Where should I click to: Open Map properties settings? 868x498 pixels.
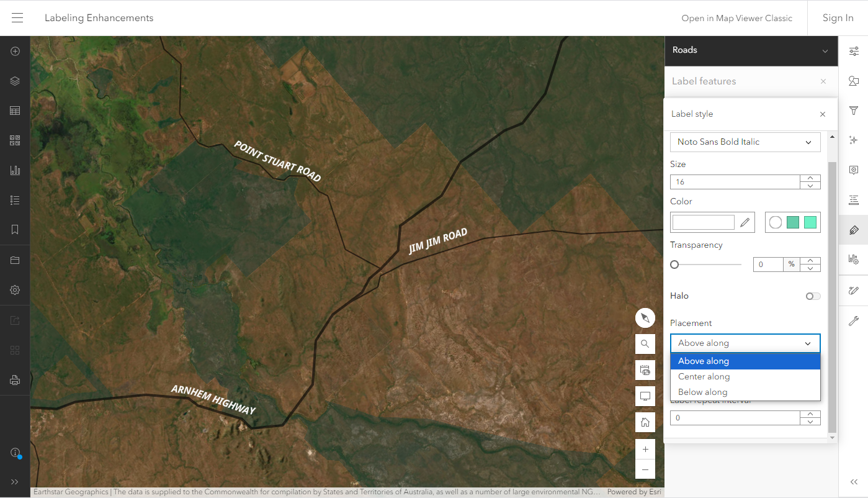(x=14, y=289)
